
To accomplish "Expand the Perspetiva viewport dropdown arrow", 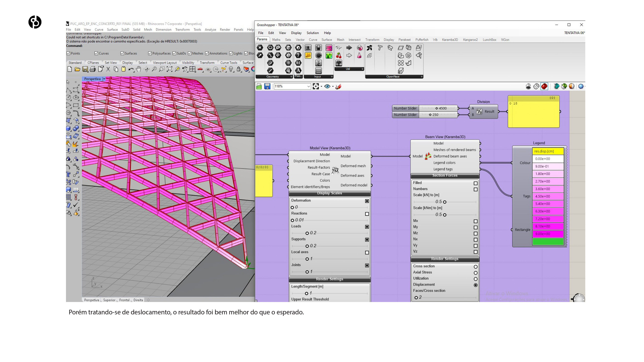I will point(104,79).
